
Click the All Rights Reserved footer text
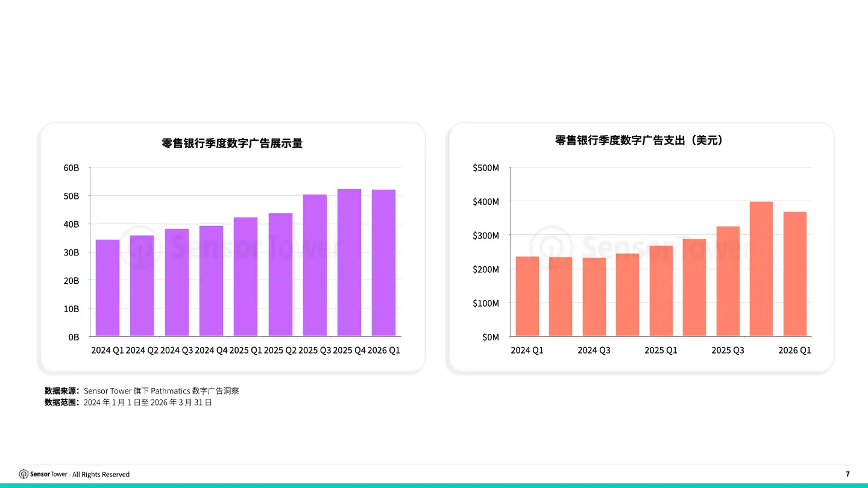click(x=101, y=475)
